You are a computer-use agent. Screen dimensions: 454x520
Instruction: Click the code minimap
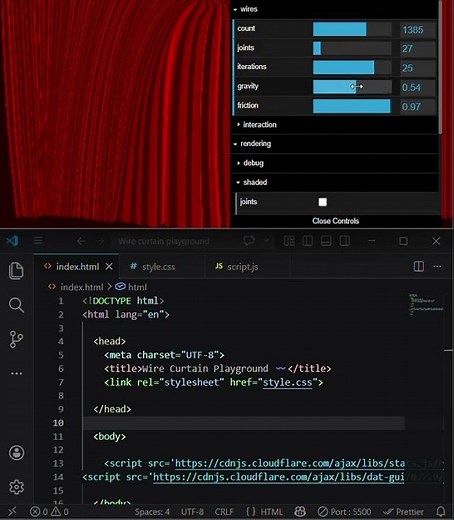click(426, 304)
